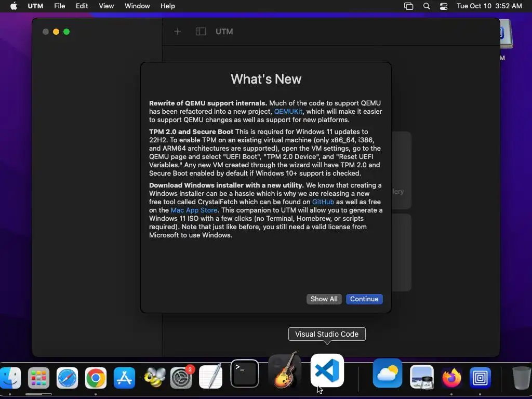Click "TPM 2.0 and Secure Boot" heading text
This screenshot has width=532, height=399.
pyautogui.click(x=191, y=131)
